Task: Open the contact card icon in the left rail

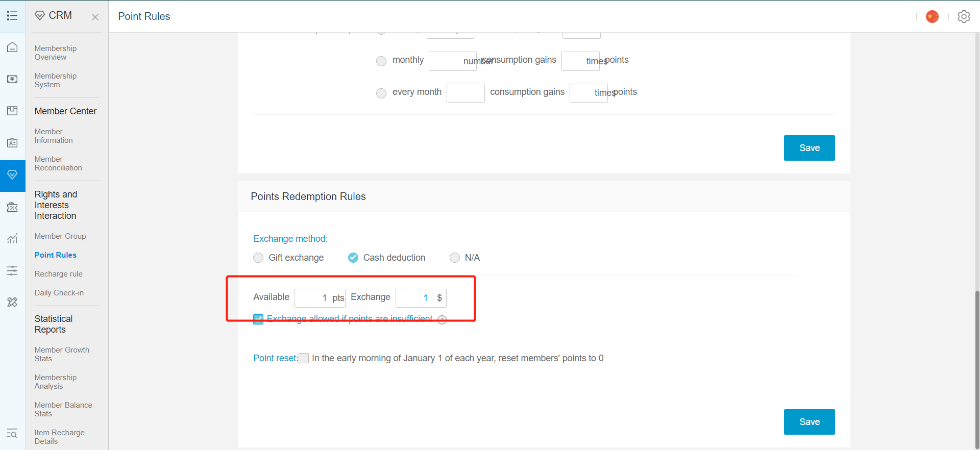Action: (x=12, y=143)
